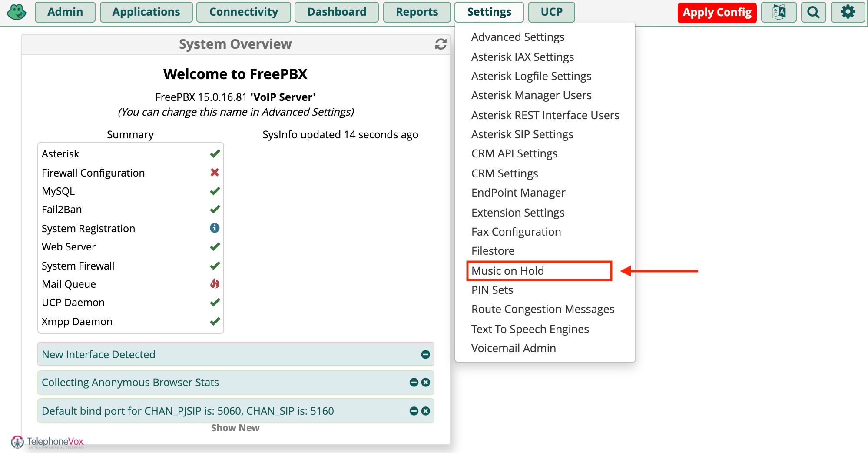The image size is (868, 453).
Task: Click the Apply Config button
Action: tap(717, 13)
